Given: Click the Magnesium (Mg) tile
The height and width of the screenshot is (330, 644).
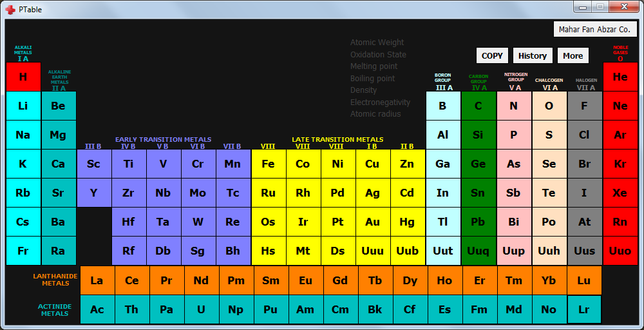Looking at the screenshot, I should coord(59,135).
